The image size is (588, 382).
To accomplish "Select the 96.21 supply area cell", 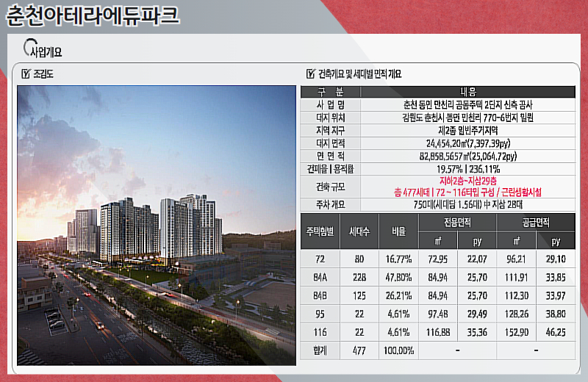I will pyautogui.click(x=517, y=259).
